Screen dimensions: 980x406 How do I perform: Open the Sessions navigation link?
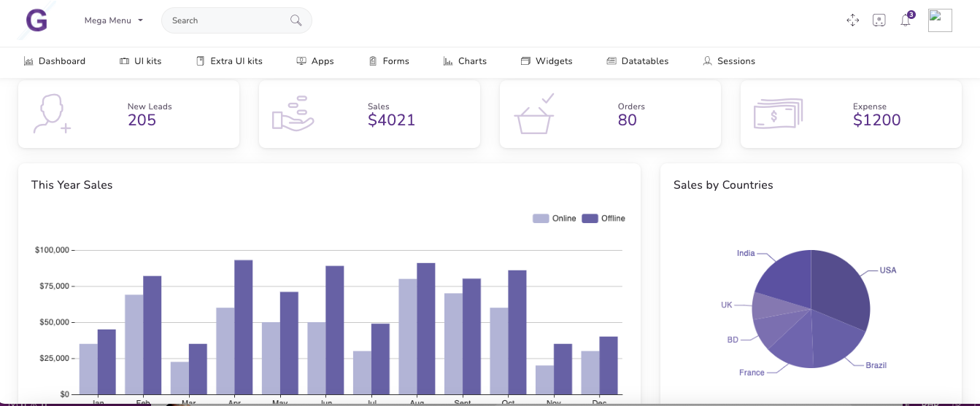pyautogui.click(x=729, y=61)
